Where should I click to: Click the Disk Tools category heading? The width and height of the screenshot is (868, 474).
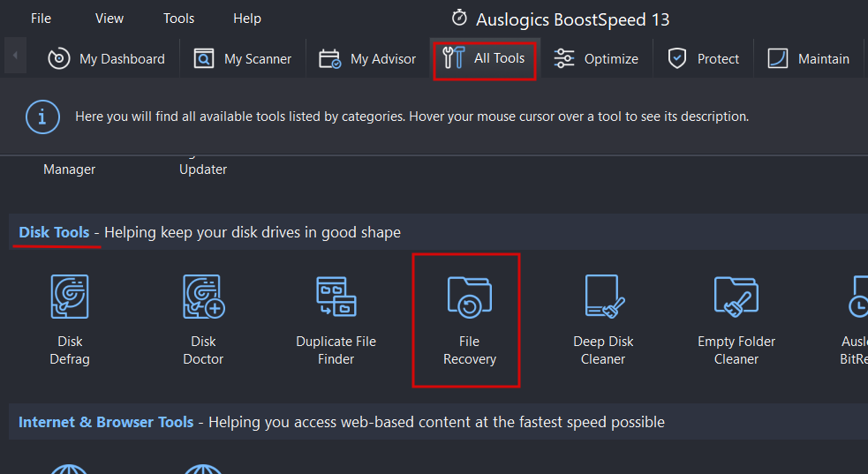(54, 232)
